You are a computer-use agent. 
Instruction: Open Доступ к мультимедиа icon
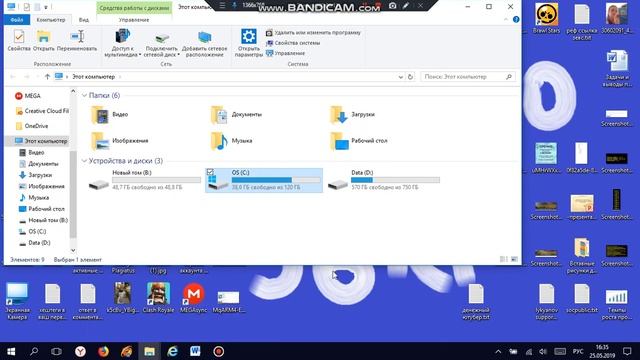click(x=122, y=43)
